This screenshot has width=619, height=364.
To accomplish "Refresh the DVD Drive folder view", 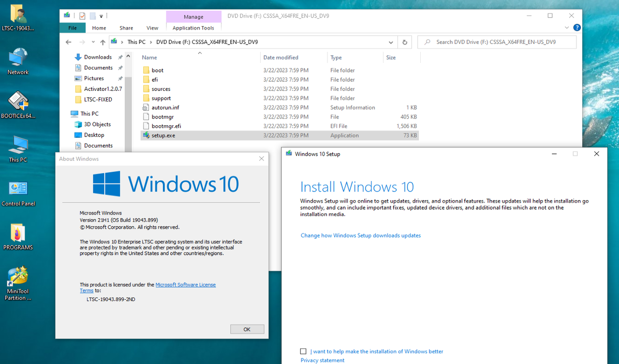I will 405,42.
